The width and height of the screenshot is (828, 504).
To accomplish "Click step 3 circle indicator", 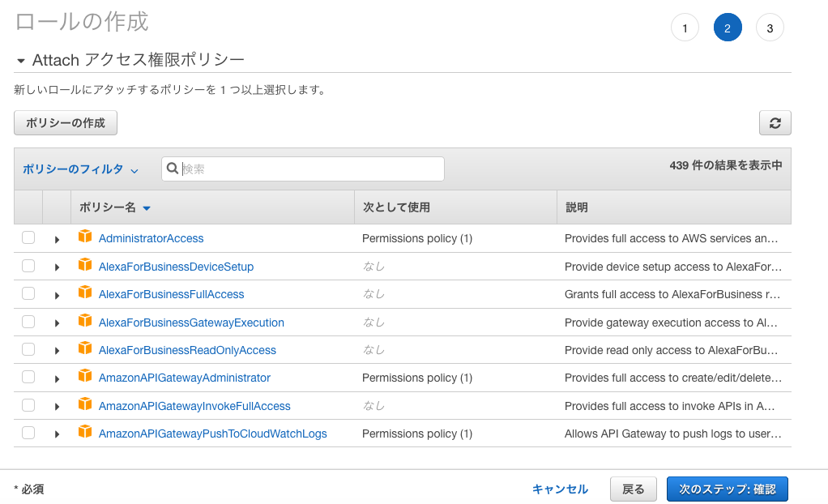I will tap(770, 27).
